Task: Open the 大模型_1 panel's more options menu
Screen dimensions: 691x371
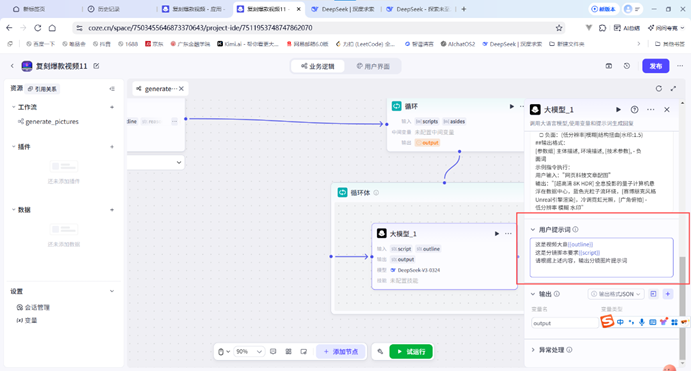Action: [650, 110]
